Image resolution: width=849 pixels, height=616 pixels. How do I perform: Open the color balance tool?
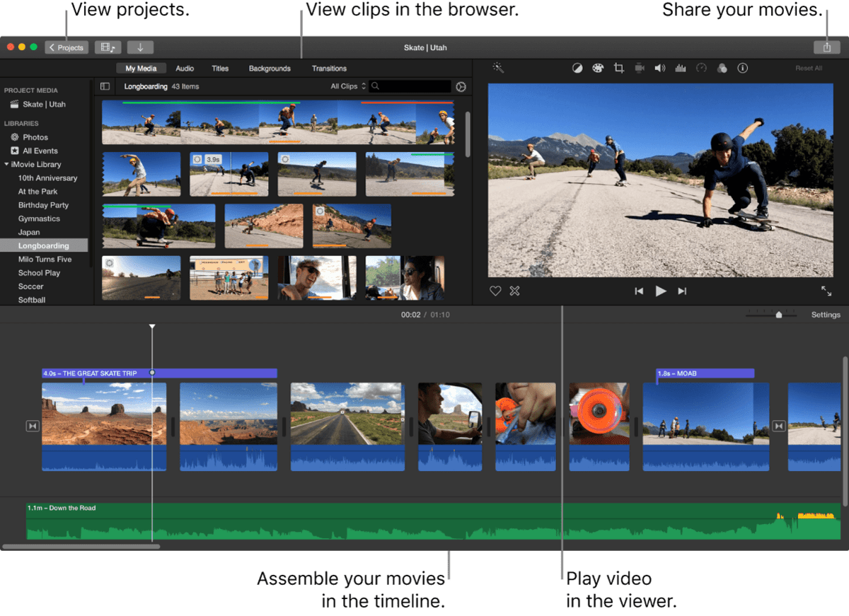[577, 69]
